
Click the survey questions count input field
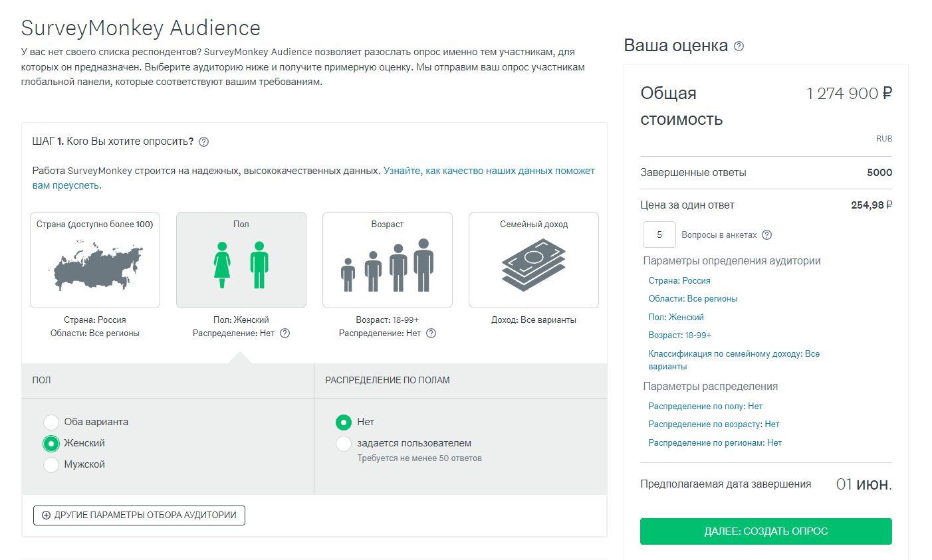[659, 234]
